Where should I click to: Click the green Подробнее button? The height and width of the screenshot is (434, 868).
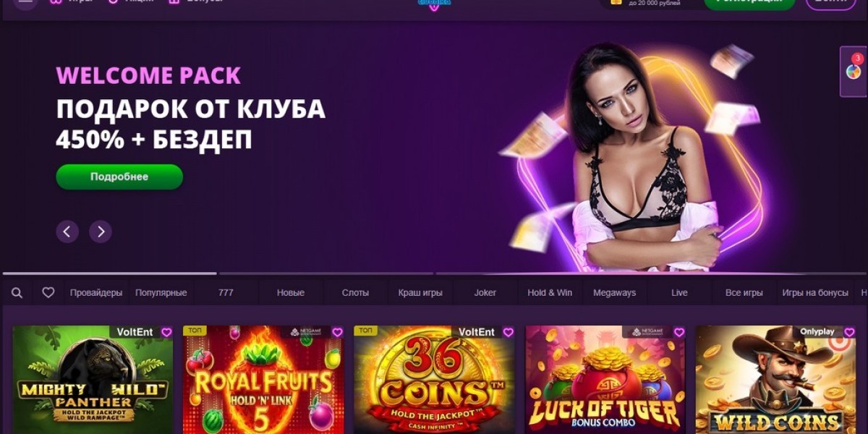click(119, 176)
